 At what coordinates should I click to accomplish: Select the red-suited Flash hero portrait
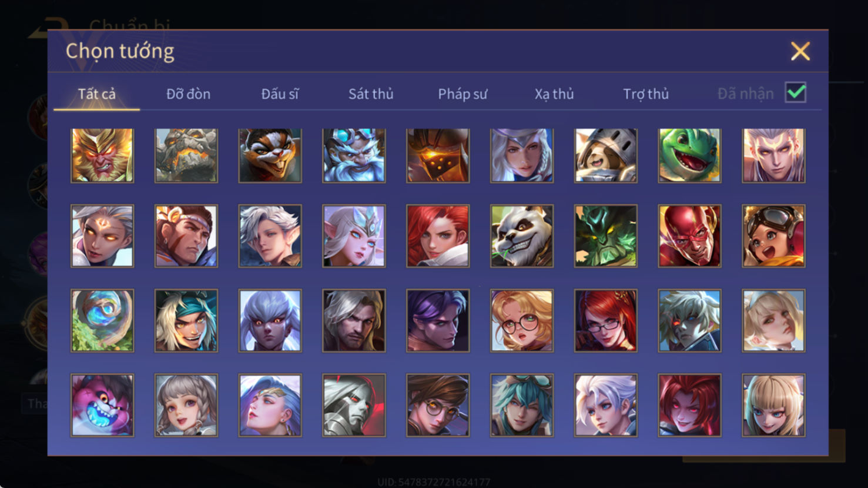tap(689, 236)
